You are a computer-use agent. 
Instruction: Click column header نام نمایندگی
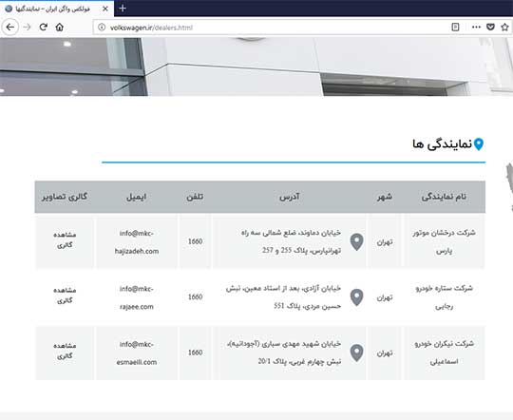coord(444,197)
